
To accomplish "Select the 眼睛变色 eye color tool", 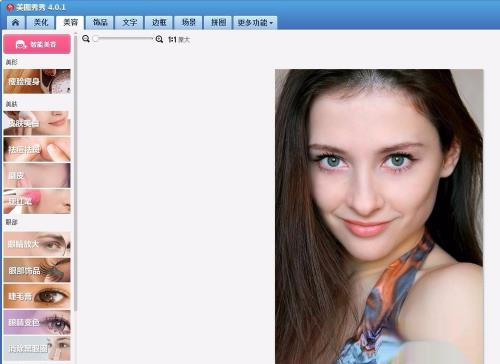I will (x=37, y=322).
